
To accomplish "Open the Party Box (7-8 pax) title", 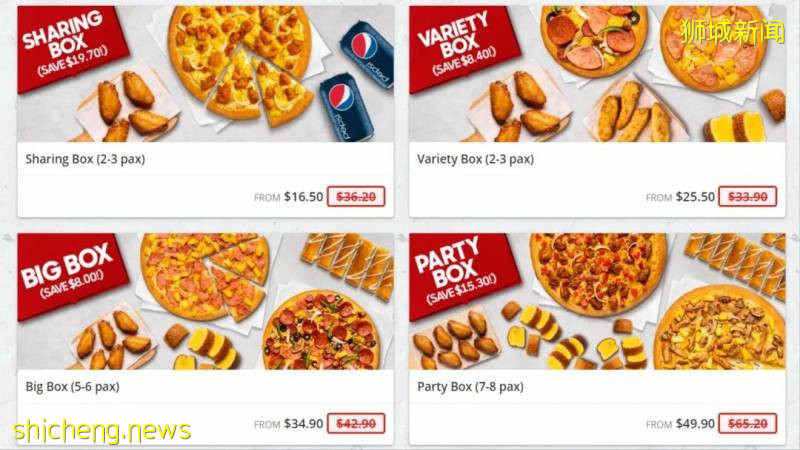I will click(470, 387).
